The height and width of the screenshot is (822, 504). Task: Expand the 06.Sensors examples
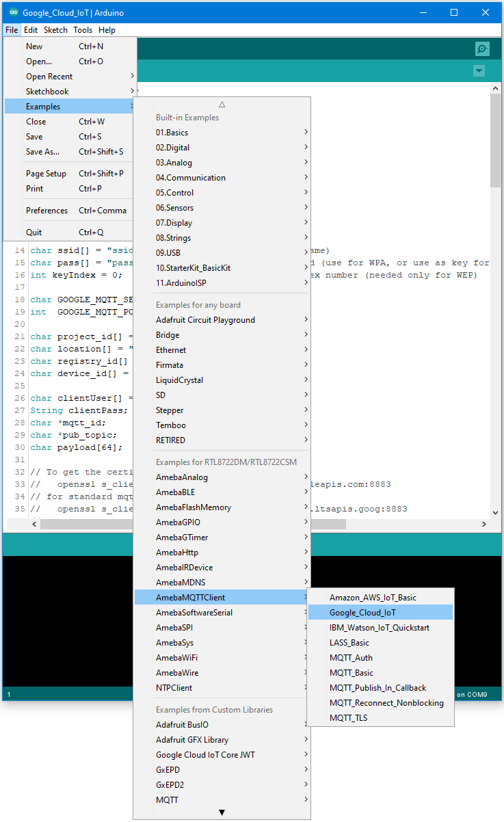click(x=222, y=208)
